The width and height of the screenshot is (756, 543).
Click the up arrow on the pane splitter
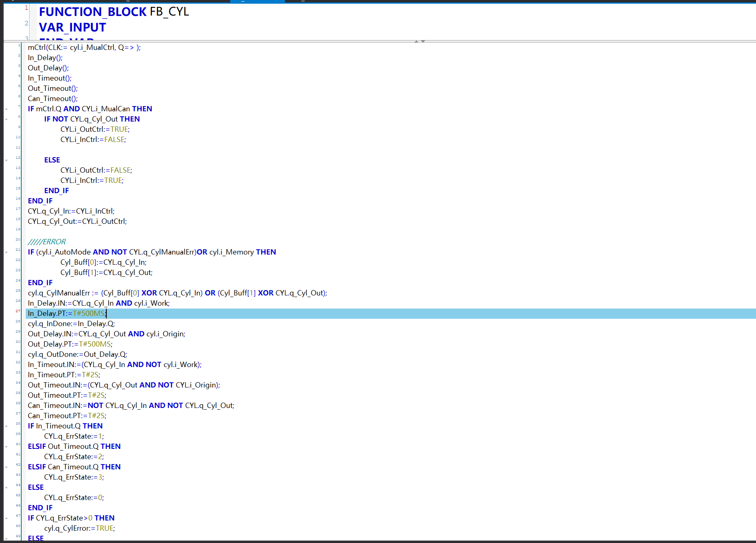tap(416, 41)
